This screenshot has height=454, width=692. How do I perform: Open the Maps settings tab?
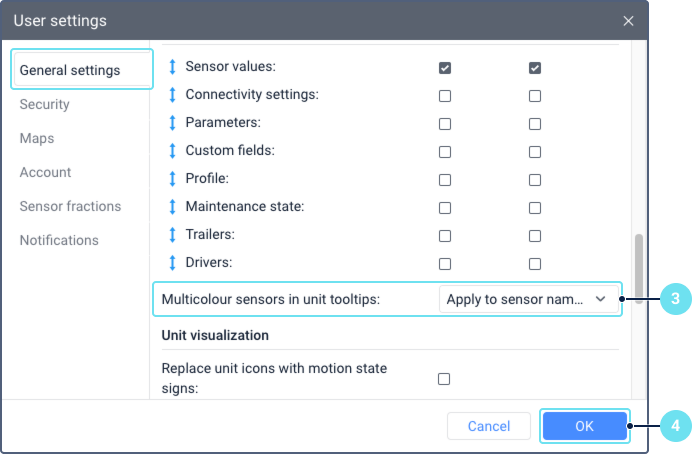click(x=37, y=138)
